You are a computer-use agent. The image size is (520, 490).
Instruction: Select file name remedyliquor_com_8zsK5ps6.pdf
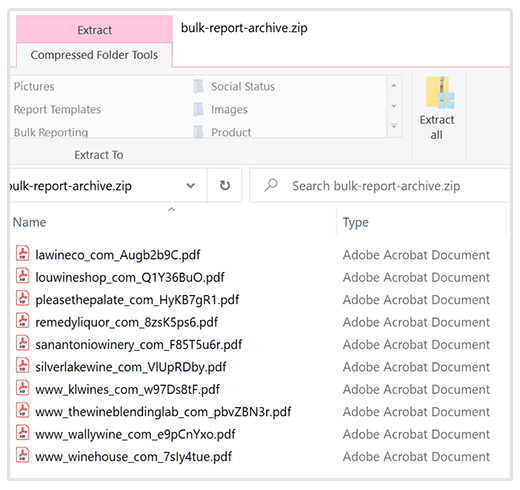(x=127, y=322)
